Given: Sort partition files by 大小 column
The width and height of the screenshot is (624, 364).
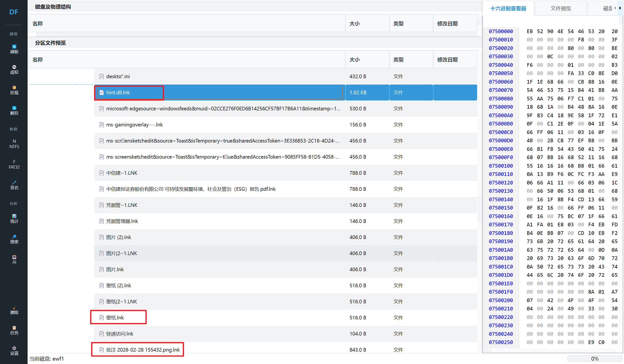Looking at the screenshot, I should 354,60.
